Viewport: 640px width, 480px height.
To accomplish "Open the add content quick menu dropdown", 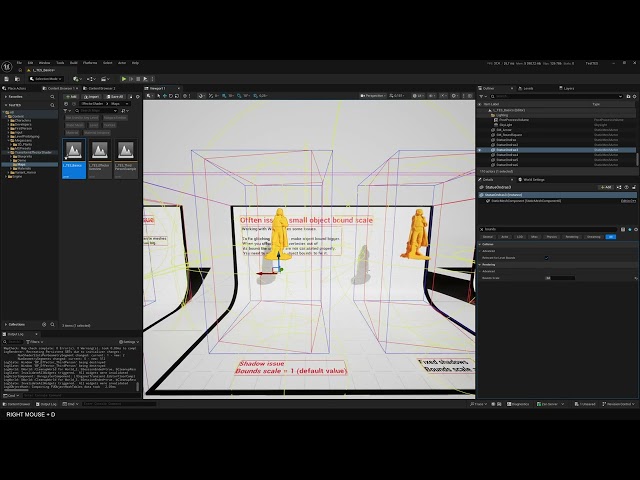I will pos(77,79).
